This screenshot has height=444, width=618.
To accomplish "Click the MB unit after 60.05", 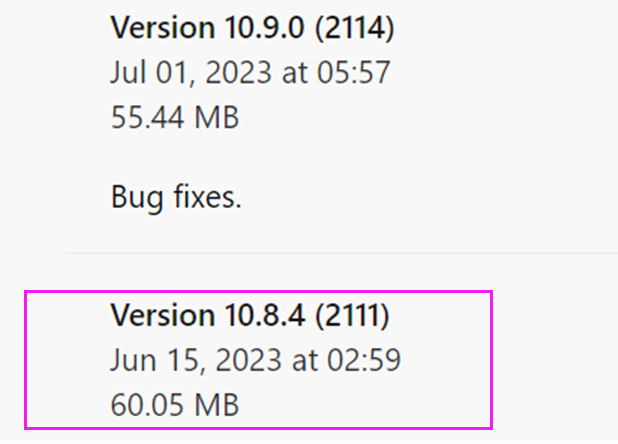I will click(217, 405).
